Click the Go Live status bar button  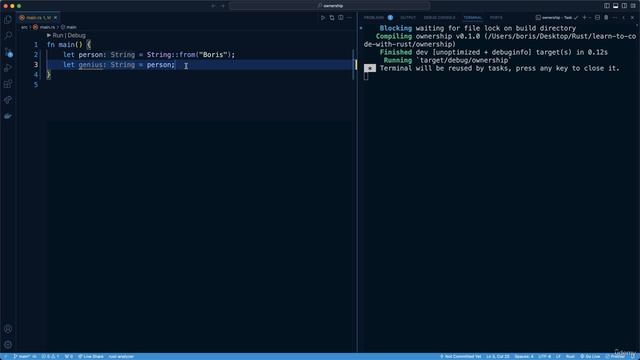click(590, 356)
